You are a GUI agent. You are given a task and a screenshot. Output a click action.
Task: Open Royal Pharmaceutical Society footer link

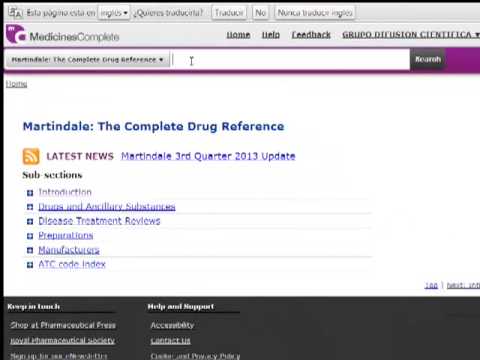click(x=63, y=340)
